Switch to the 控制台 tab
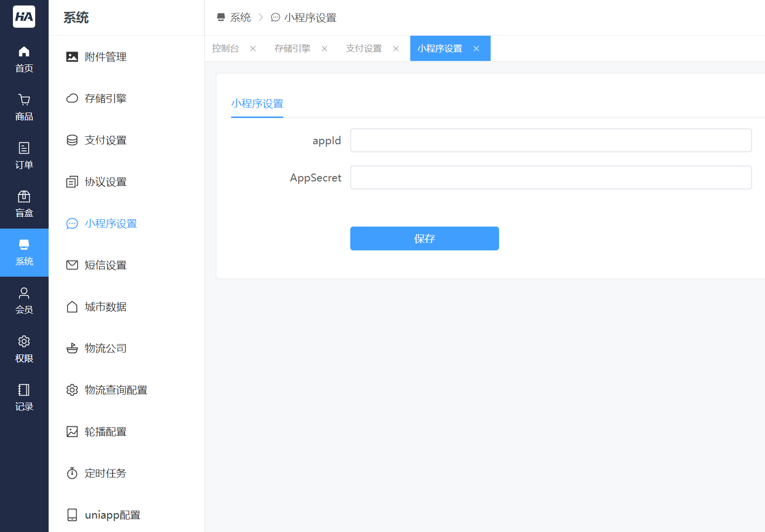This screenshot has height=532, width=765. (x=225, y=49)
